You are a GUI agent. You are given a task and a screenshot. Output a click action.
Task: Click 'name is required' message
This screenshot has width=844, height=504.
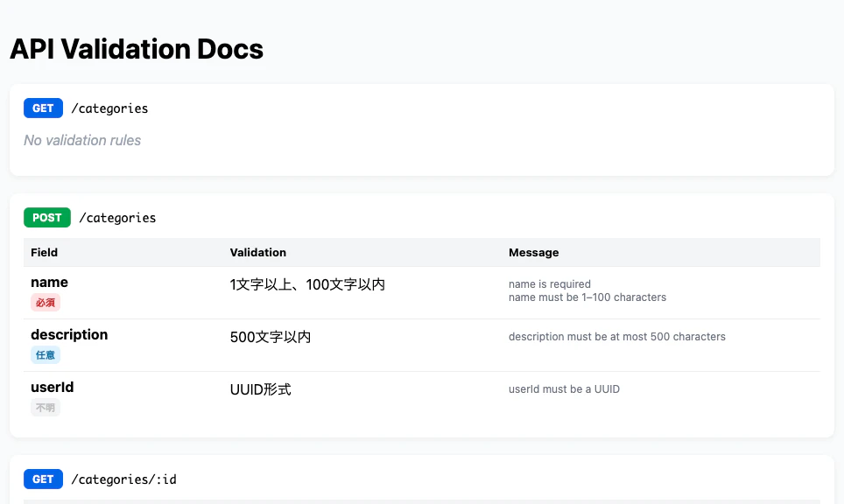click(550, 284)
